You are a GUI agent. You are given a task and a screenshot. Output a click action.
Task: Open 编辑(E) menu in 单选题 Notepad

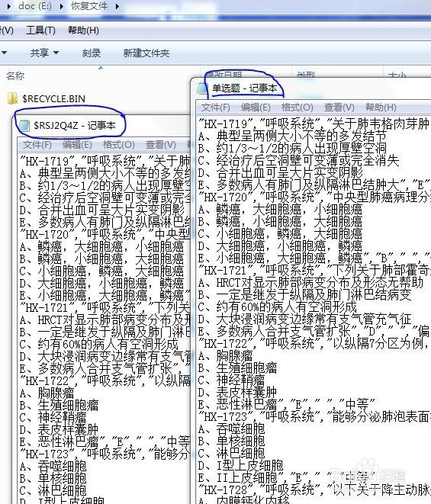pyautogui.click(x=256, y=108)
